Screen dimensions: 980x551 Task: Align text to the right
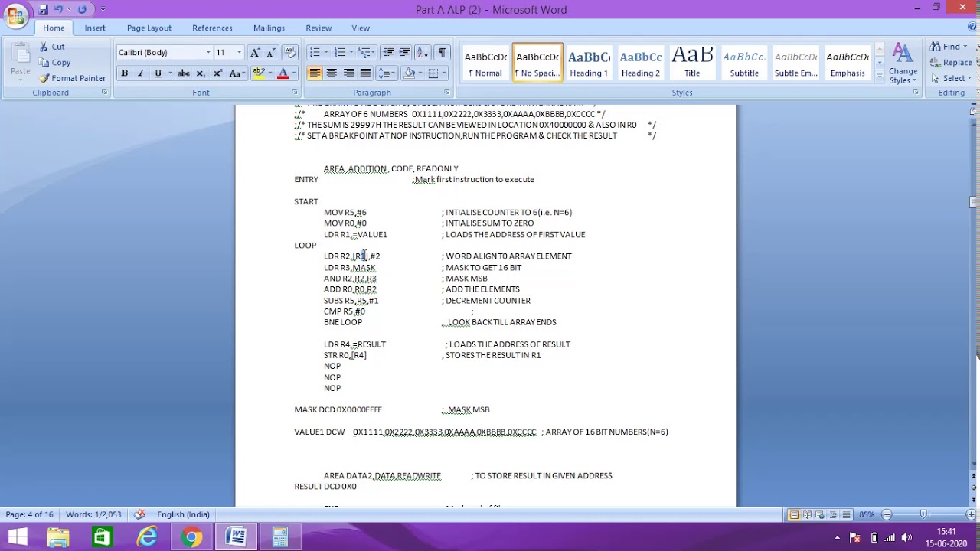tap(348, 73)
